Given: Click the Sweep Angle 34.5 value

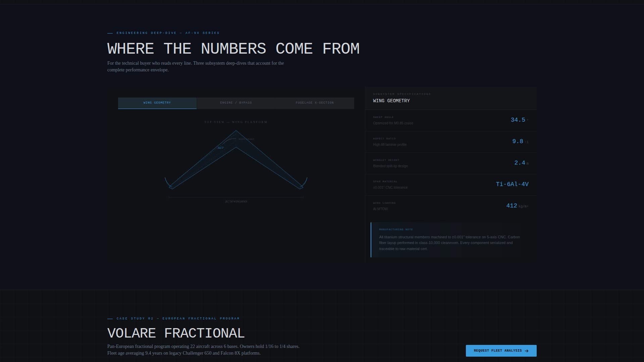Looking at the screenshot, I should [x=518, y=120].
